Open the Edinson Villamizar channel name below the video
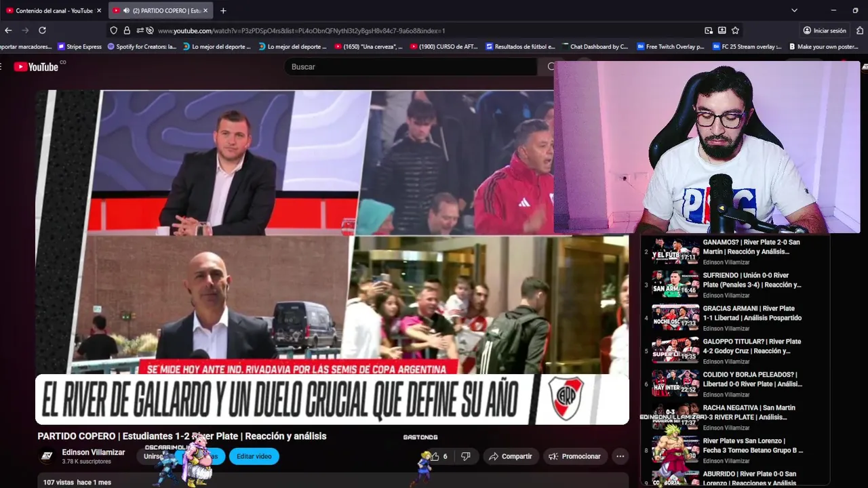The width and height of the screenshot is (868, 488). click(x=94, y=452)
